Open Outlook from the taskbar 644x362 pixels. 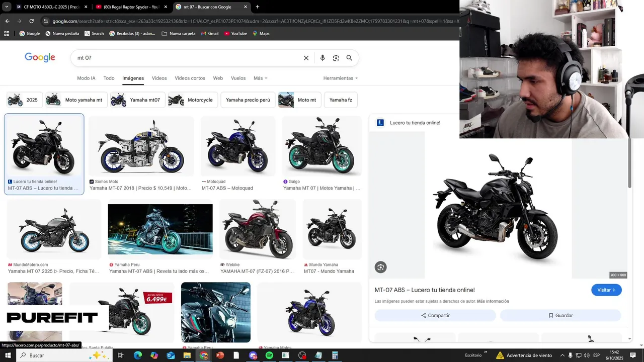[171, 355]
